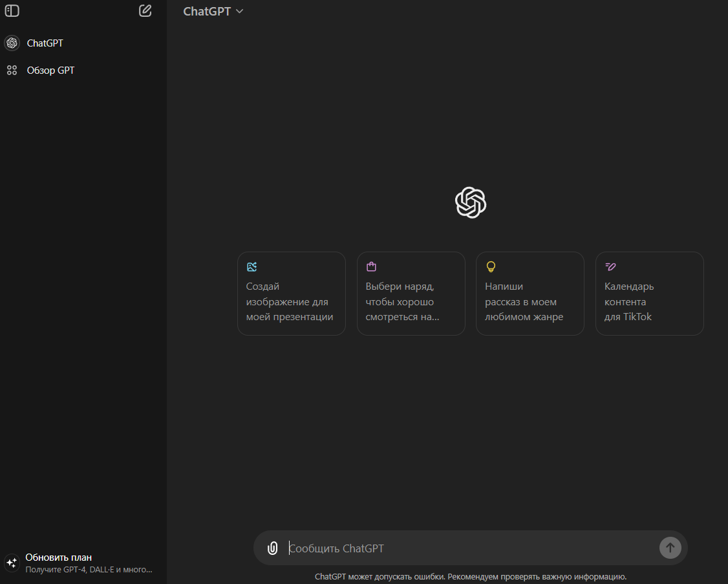
Task: Click the shopping bag icon on the Выбери наряд card
Action: (x=371, y=266)
